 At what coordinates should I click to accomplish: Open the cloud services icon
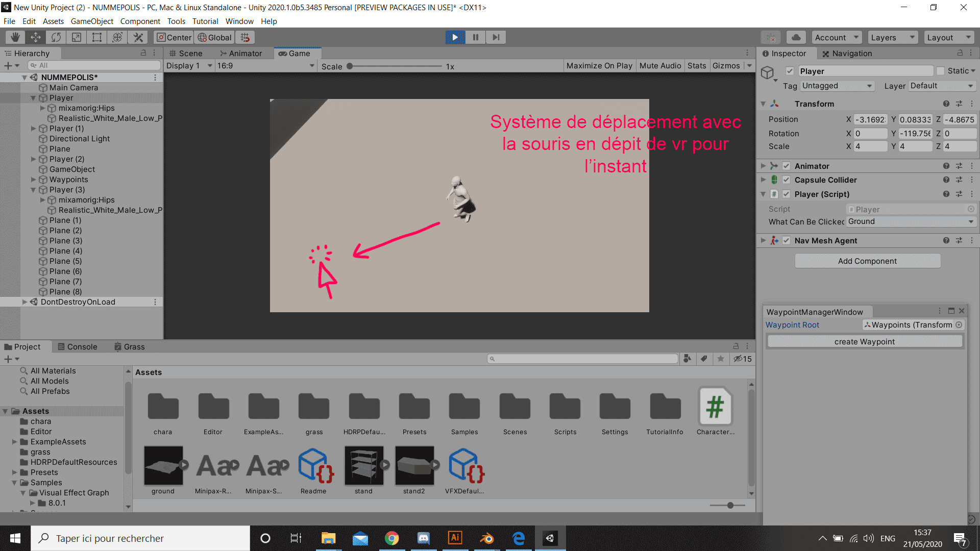coord(796,37)
